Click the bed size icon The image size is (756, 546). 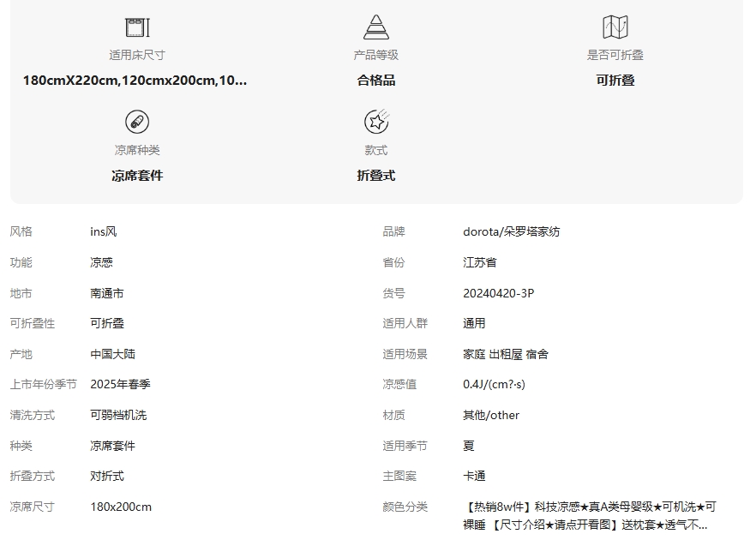click(x=136, y=27)
